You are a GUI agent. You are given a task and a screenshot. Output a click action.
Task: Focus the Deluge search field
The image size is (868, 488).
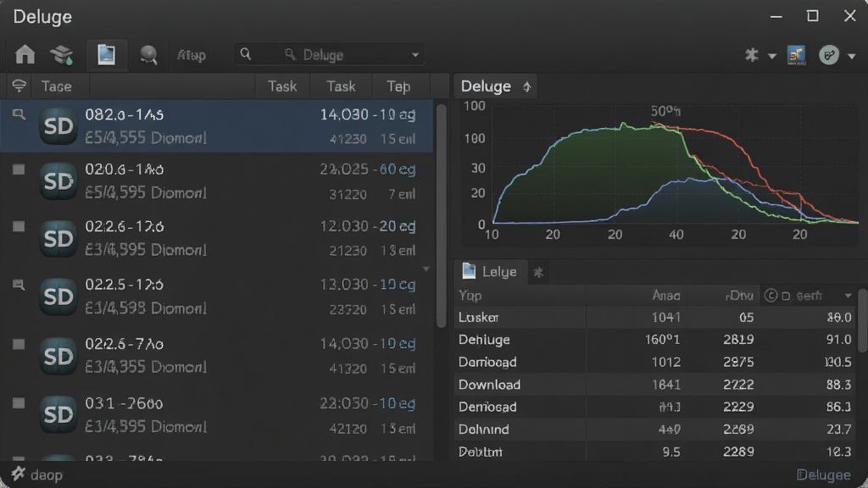click(330, 55)
